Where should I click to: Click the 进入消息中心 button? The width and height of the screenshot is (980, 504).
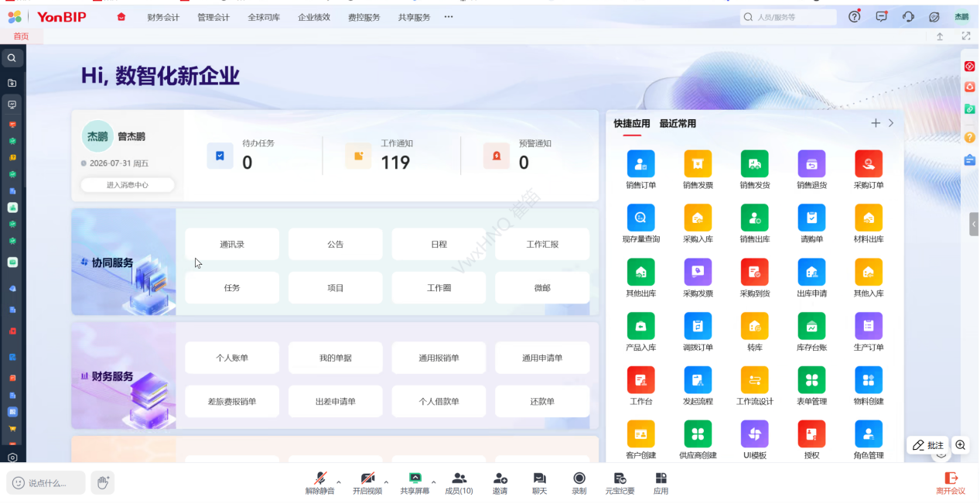[128, 185]
